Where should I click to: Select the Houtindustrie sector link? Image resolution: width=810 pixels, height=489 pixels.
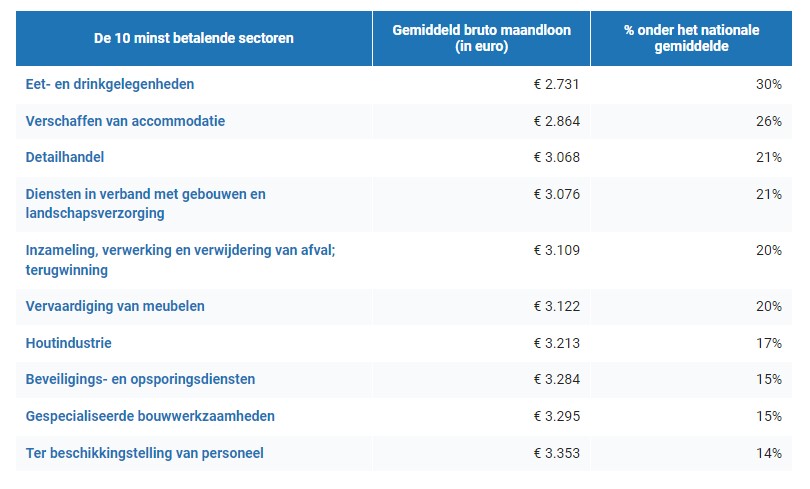pos(68,343)
